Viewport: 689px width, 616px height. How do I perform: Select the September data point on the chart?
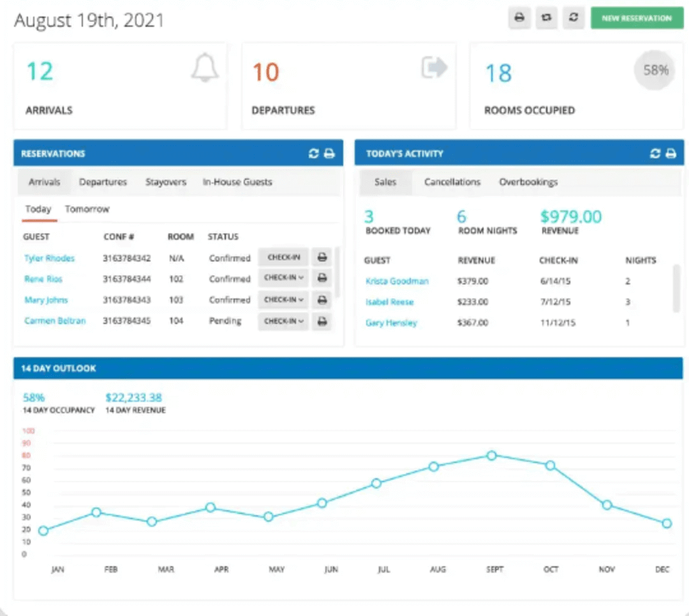491,456
